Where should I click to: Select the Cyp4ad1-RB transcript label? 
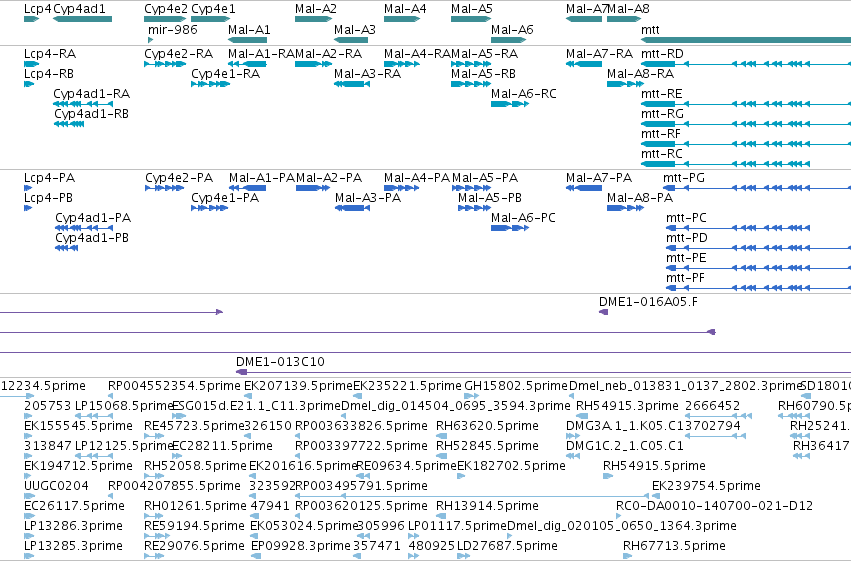point(91,114)
